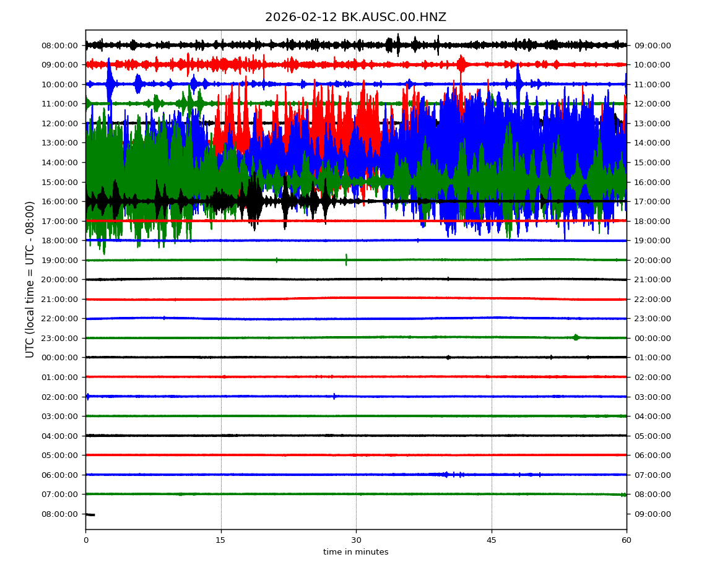Click the black event on left-axis 00:00:00 trace
This screenshot has width=712, height=588.
(x=448, y=357)
